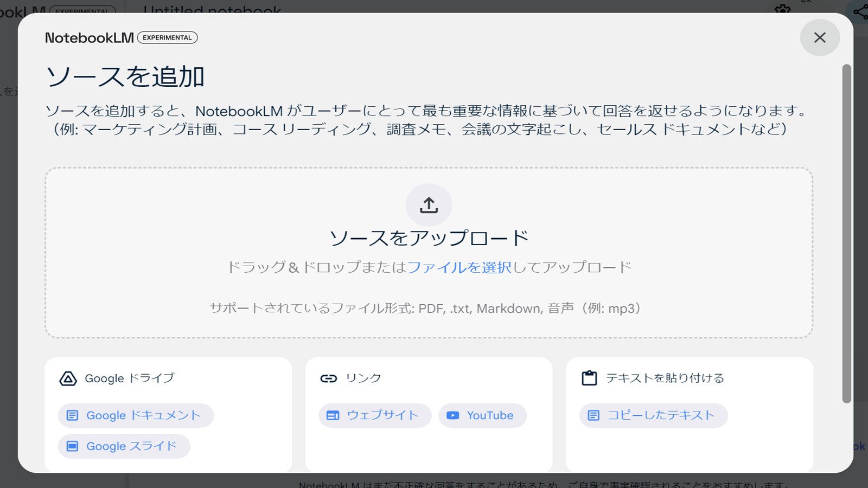Click the Google Drive triangle icon

pyautogui.click(x=67, y=378)
